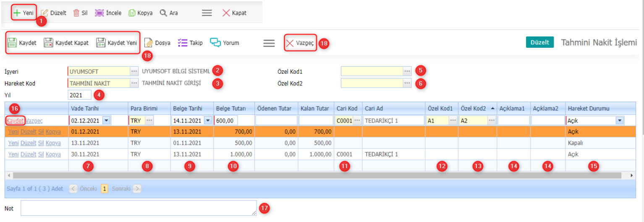
Task: Open İncele from top toolbar
Action: 108,13
